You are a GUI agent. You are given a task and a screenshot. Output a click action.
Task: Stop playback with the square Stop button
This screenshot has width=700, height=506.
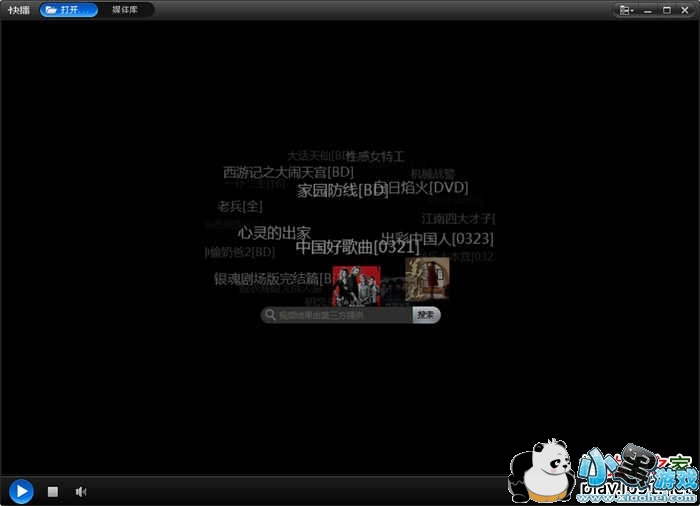pos(53,492)
